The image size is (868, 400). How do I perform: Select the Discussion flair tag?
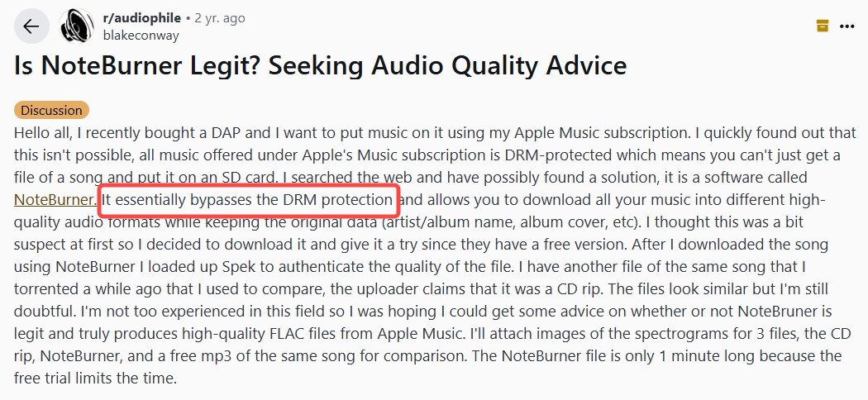pos(51,110)
